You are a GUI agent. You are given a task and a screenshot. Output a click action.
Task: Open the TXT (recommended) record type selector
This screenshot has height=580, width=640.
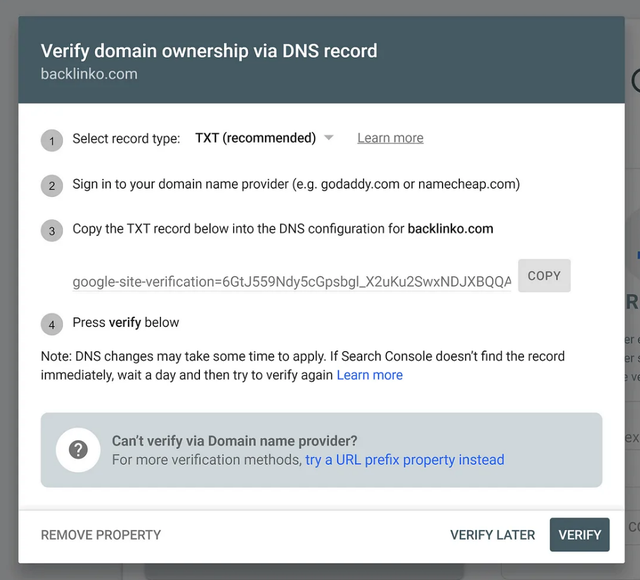click(x=255, y=138)
